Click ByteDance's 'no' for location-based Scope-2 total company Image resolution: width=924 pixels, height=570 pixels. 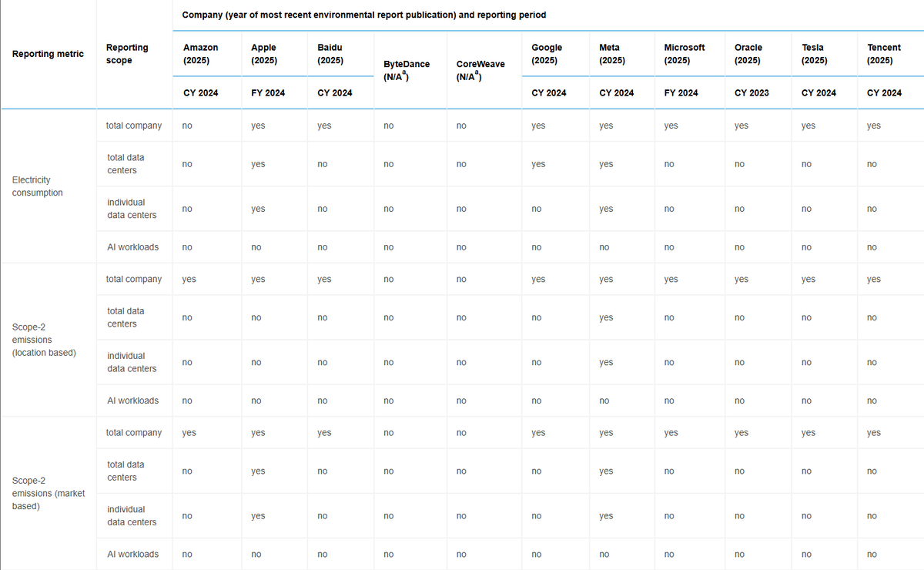click(388, 280)
